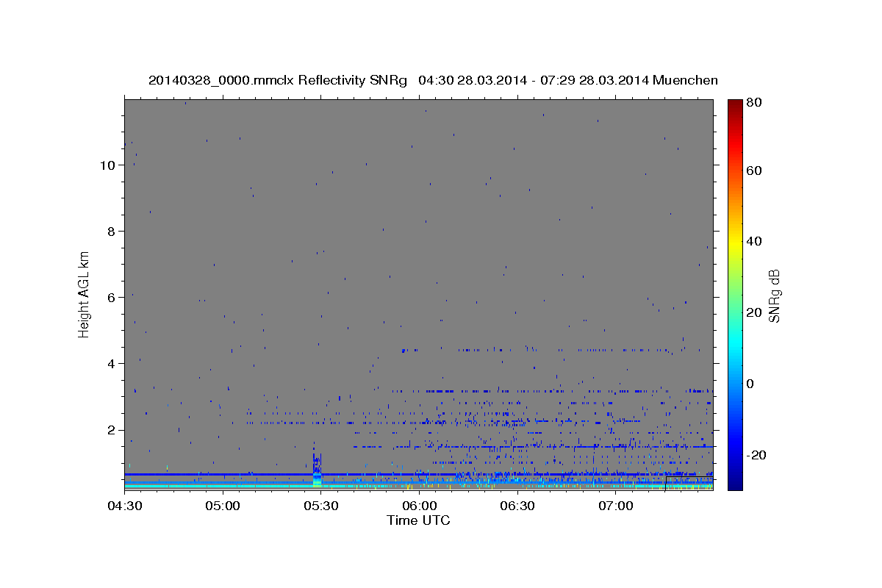Click the height tick label 4
The height and width of the screenshot is (588, 882).
point(111,364)
